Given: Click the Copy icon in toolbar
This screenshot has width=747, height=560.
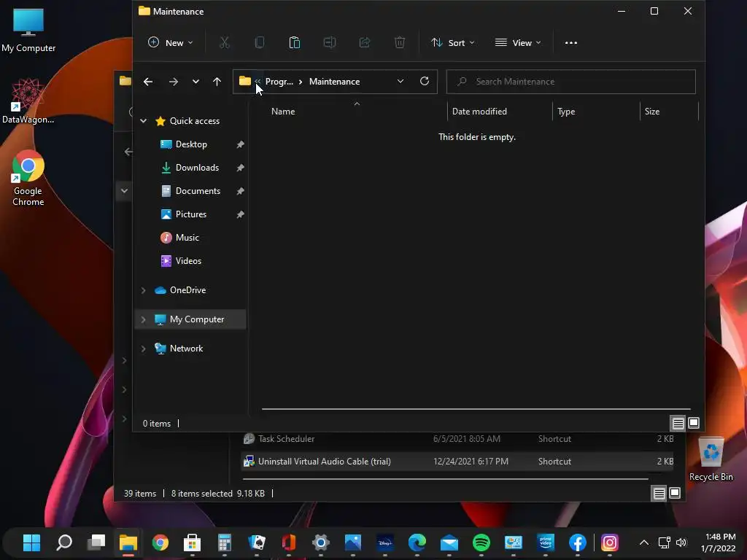Looking at the screenshot, I should tap(260, 43).
